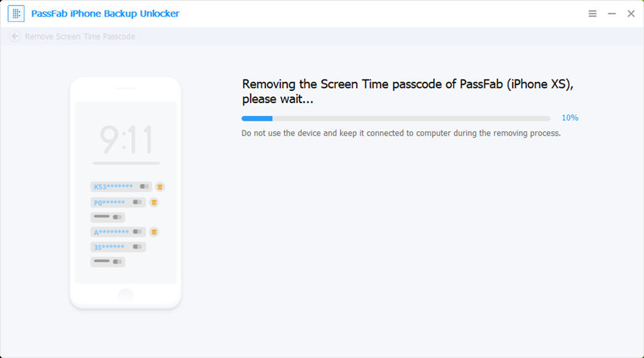Viewport: 644px width, 358px height.
Task: Click the K53 masked passcode text
Action: (113, 187)
